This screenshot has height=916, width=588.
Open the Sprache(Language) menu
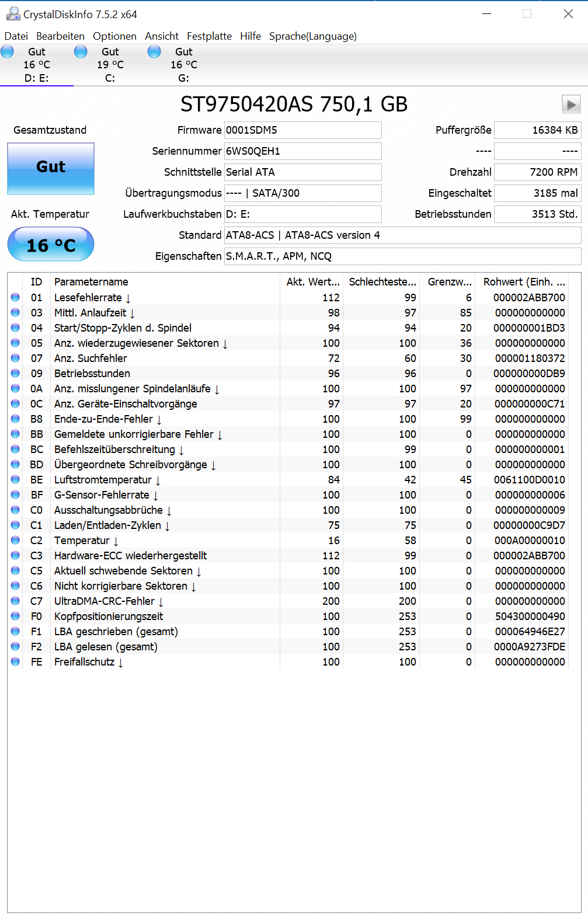pyautogui.click(x=313, y=36)
